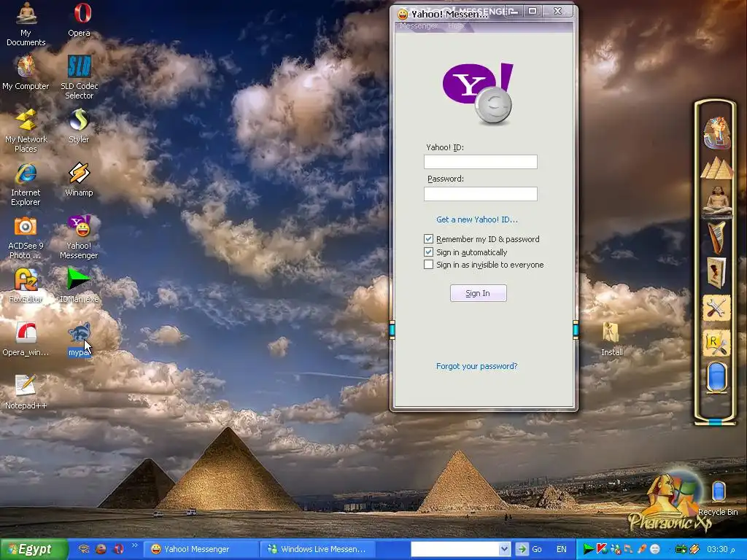
Task: Enable Sign in as invisible to everyone
Action: point(428,265)
